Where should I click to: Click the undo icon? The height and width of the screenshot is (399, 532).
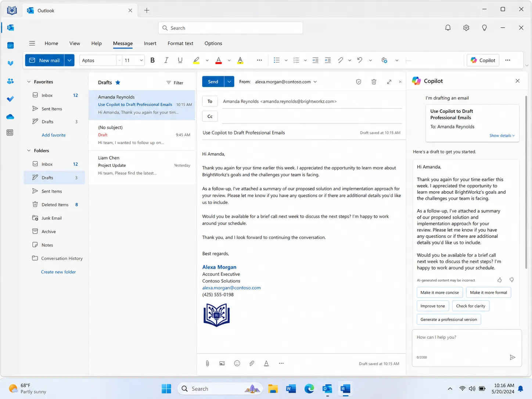(x=360, y=60)
